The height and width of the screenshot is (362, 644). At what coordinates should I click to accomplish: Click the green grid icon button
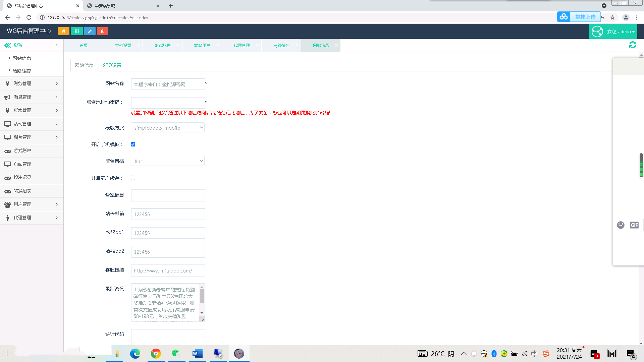(x=77, y=31)
